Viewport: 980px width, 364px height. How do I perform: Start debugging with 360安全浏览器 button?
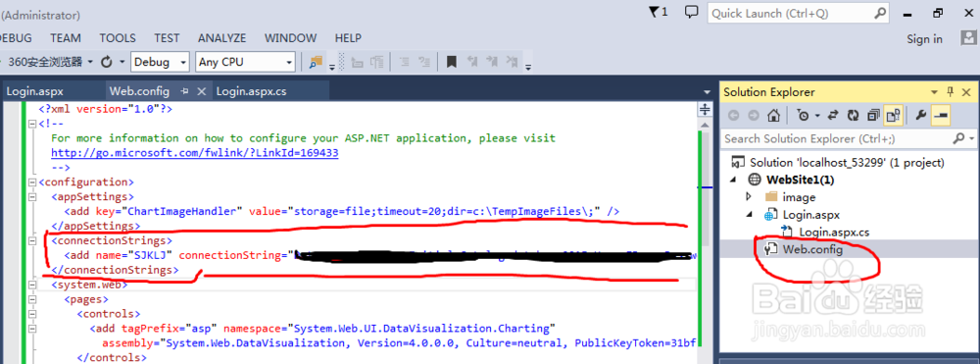[x=45, y=62]
